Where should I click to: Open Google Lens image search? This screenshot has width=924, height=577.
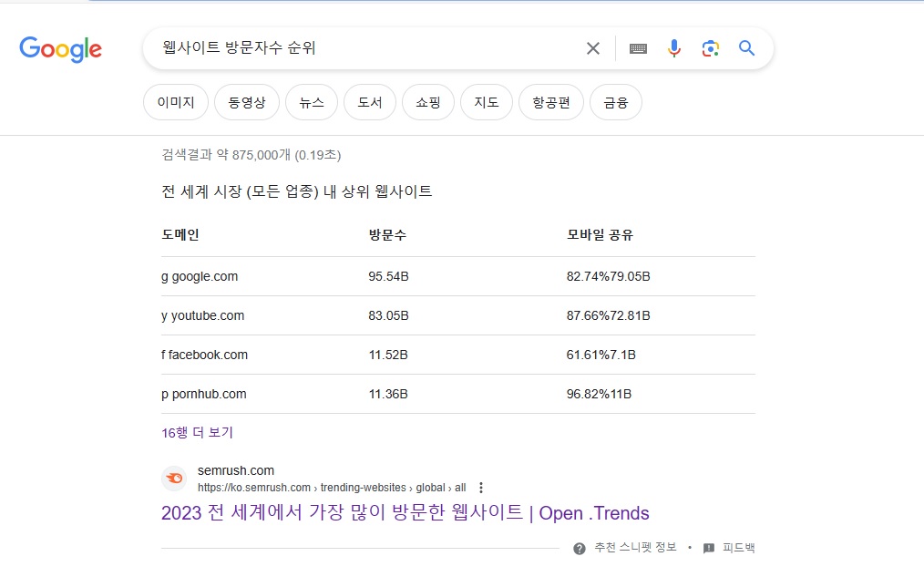coord(711,48)
